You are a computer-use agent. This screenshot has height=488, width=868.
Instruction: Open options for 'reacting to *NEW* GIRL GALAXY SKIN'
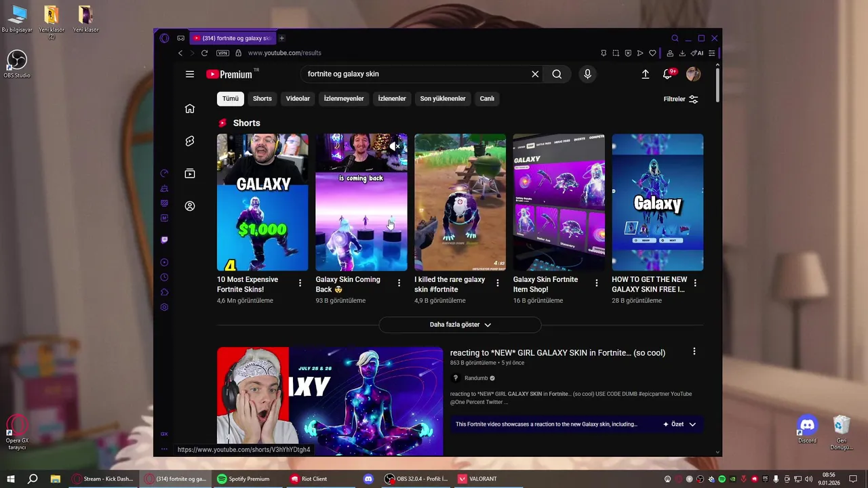694,351
